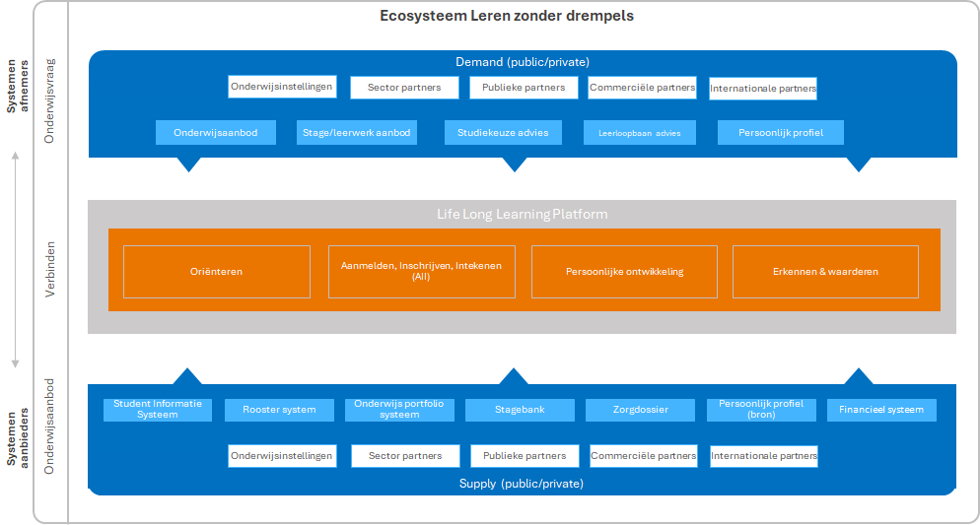This screenshot has width=980, height=525.
Task: Click the Zorgdossier box
Action: [640, 410]
